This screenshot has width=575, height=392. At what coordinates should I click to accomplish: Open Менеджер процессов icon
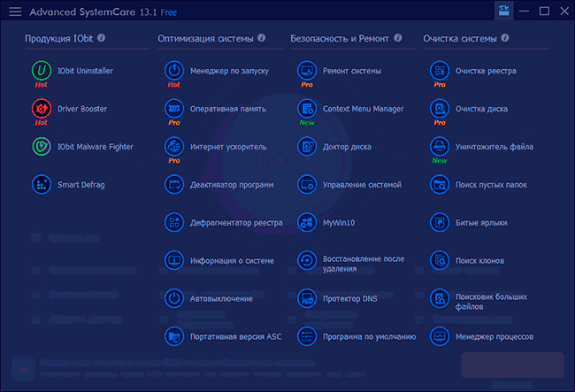[440, 336]
